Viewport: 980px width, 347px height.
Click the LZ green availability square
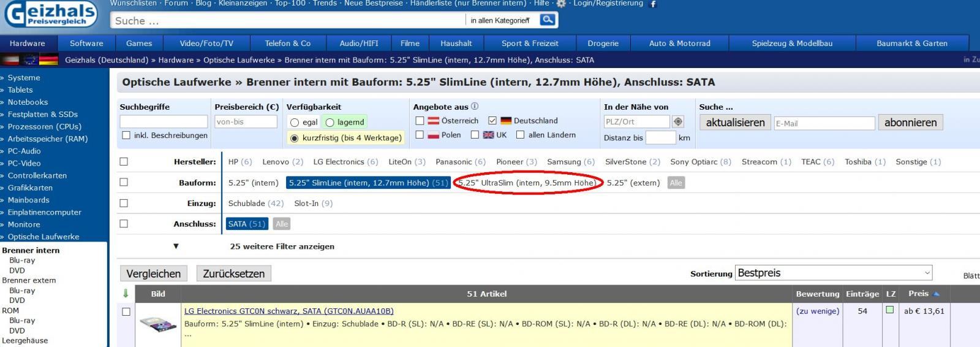coord(890,310)
